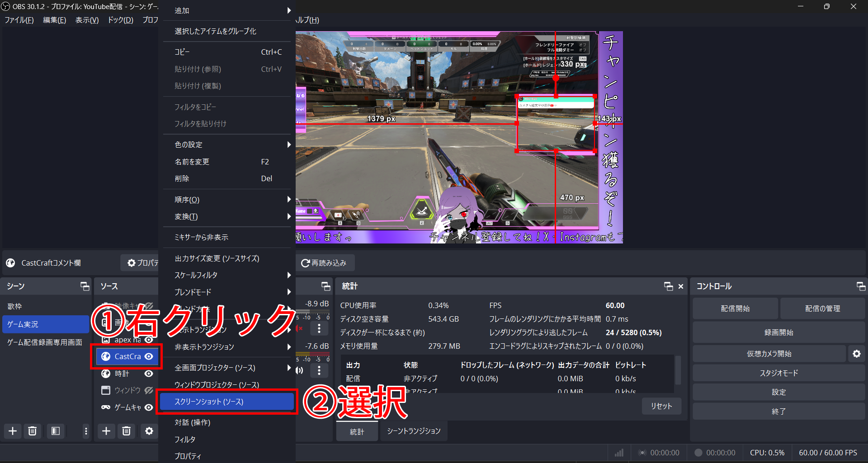Choose ミキサーから非表示 menu entry
This screenshot has height=463, width=868.
pyautogui.click(x=227, y=237)
